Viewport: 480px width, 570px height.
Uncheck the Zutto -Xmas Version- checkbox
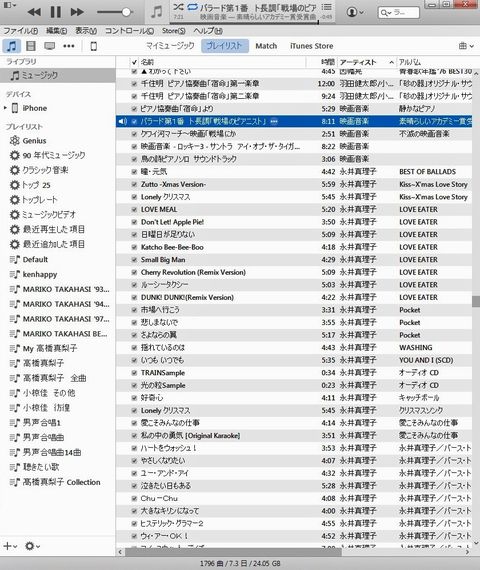click(134, 184)
